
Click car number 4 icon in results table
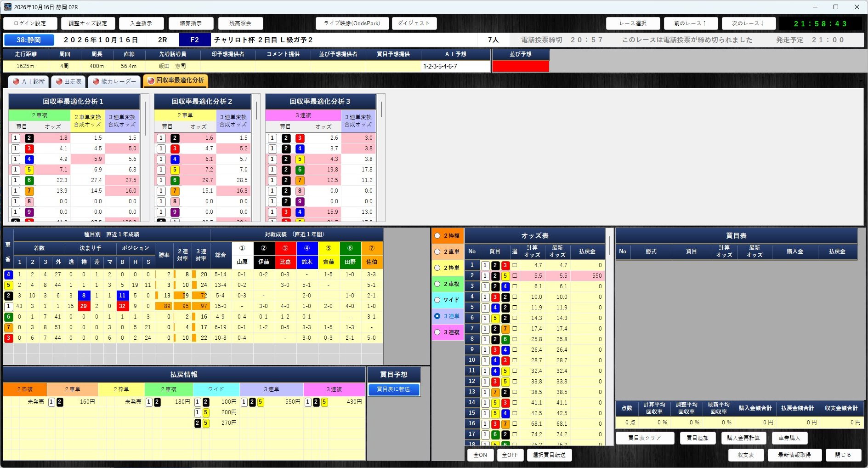[8, 274]
